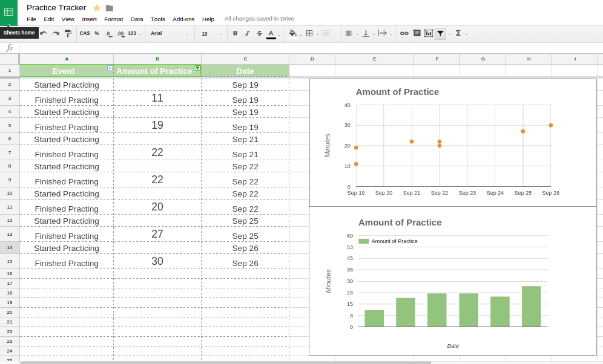The width and height of the screenshot is (603, 364).
Task: Open the Data menu
Action: [136, 19]
